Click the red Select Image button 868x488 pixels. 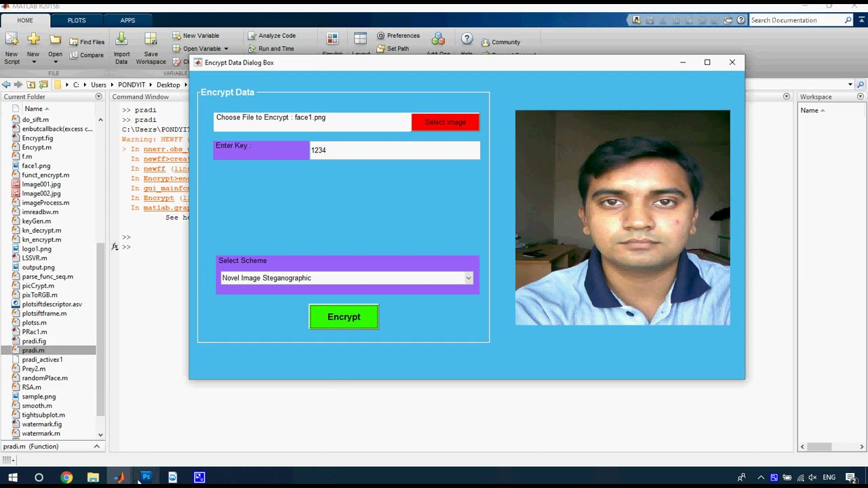[445, 122]
